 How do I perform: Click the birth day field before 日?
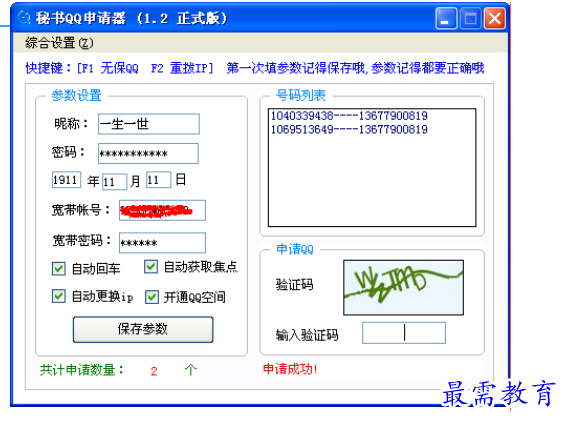(x=158, y=179)
